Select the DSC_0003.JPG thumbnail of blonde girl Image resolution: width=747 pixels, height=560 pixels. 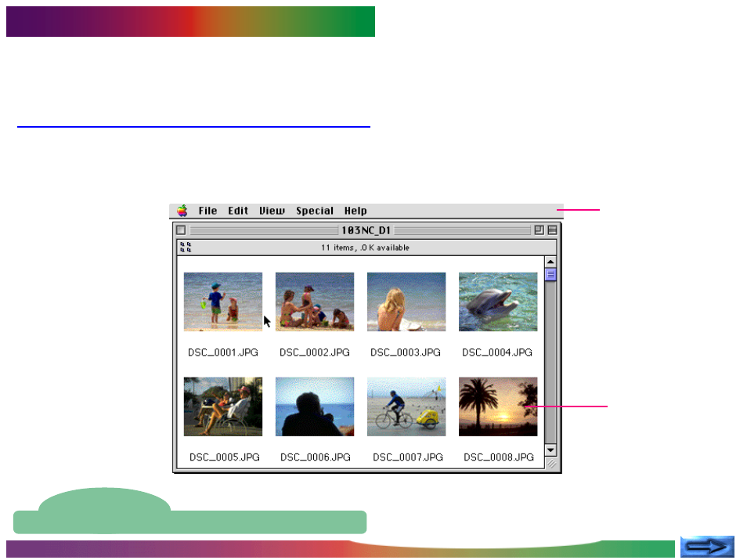tap(406, 302)
